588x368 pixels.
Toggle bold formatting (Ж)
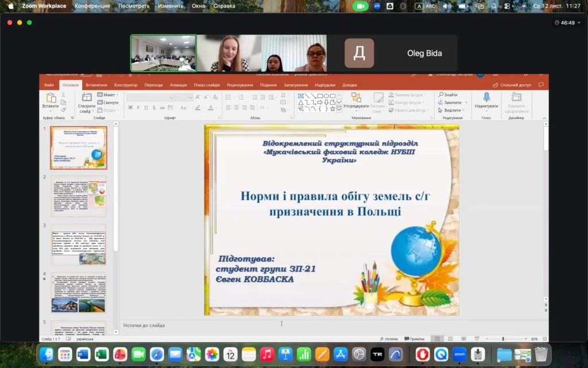131,108
